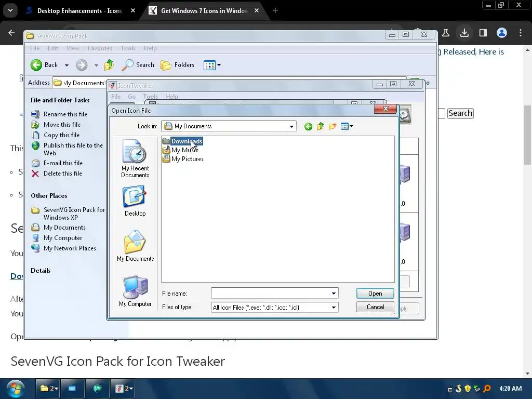Go to My Documents in Other Places

click(x=58, y=228)
